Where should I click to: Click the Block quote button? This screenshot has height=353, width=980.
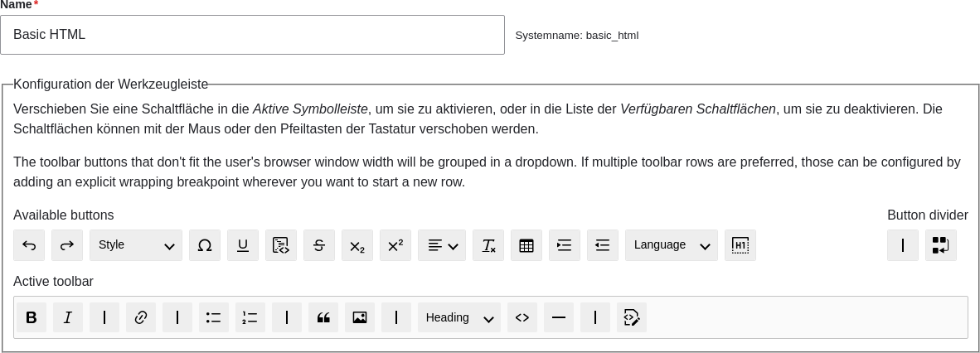pos(323,317)
